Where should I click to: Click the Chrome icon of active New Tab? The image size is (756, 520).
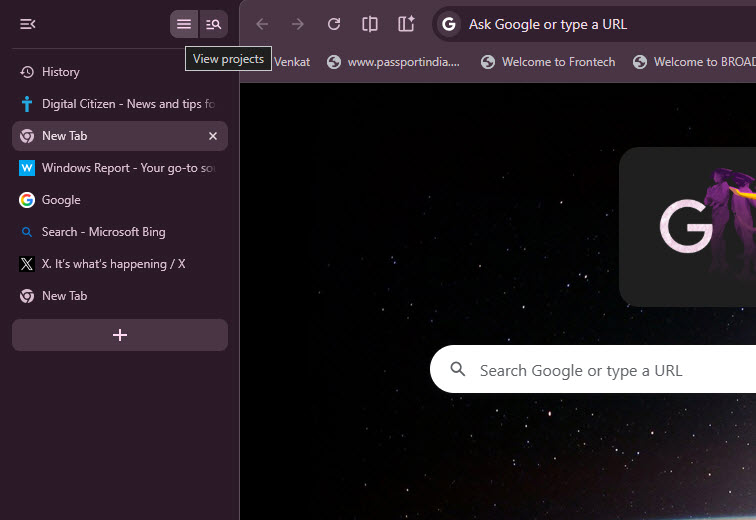pos(27,136)
